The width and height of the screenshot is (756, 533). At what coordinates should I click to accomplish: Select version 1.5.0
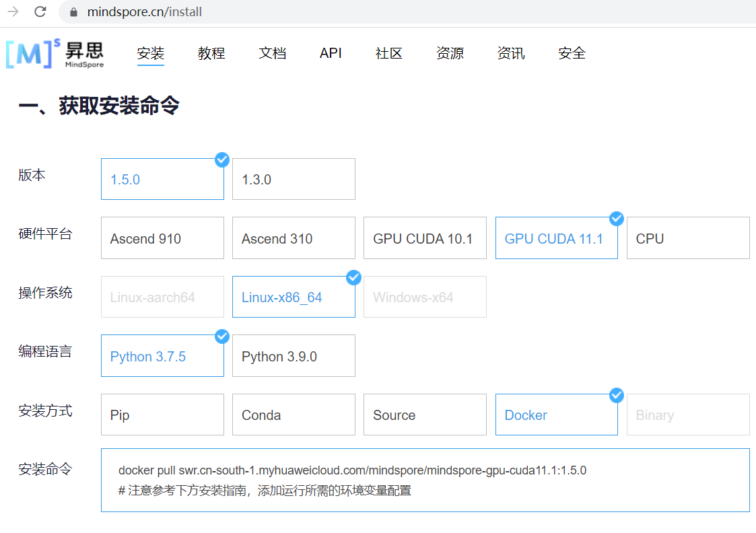point(162,179)
